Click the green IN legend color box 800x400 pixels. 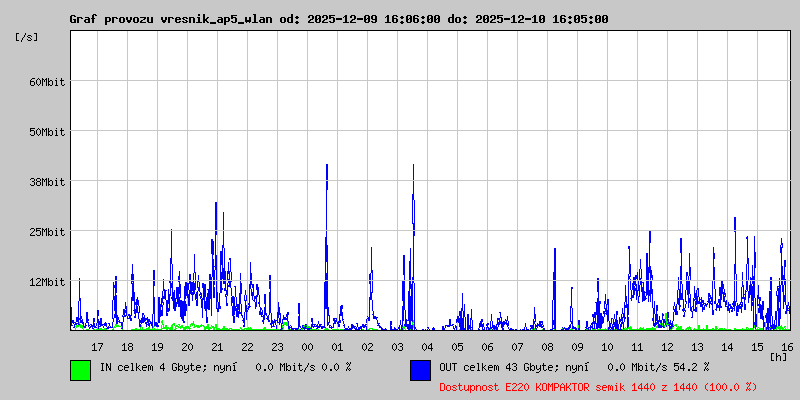click(x=81, y=370)
